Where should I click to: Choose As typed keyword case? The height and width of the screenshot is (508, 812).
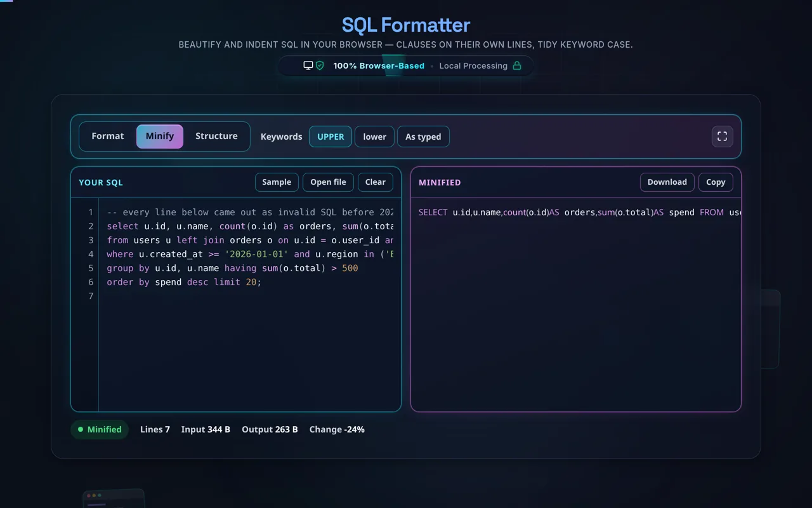[423, 137]
